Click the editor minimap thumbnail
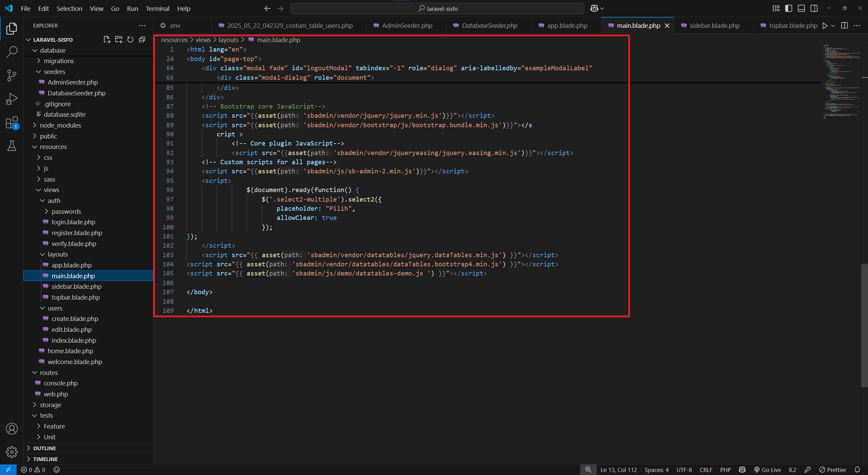 pyautogui.click(x=842, y=81)
